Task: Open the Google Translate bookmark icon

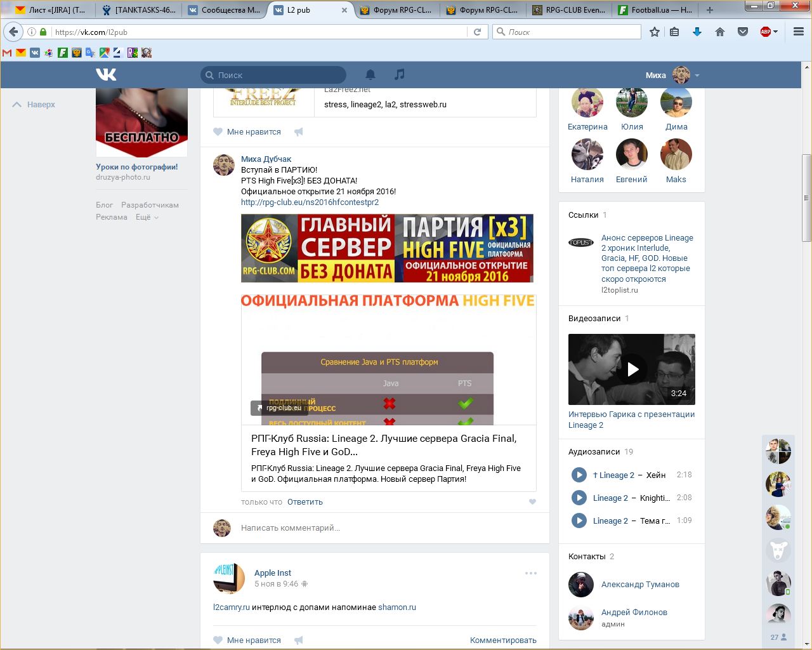Action: (x=91, y=53)
